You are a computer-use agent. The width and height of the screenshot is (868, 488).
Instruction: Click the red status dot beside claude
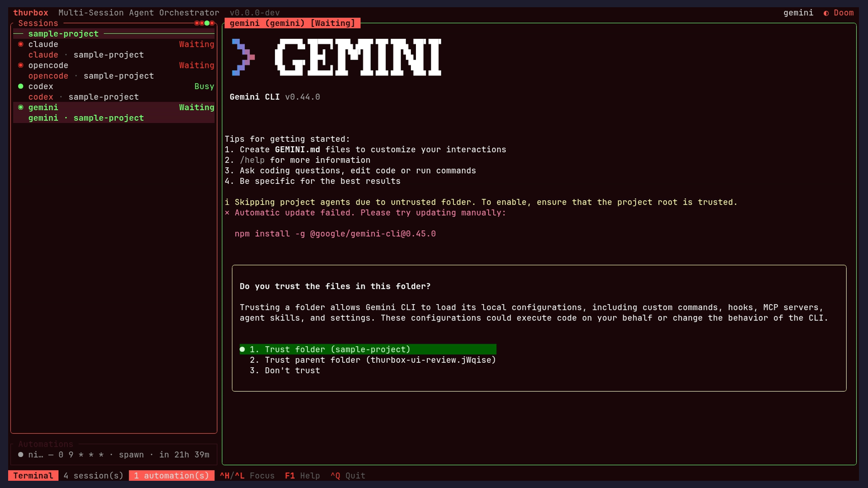tap(20, 44)
